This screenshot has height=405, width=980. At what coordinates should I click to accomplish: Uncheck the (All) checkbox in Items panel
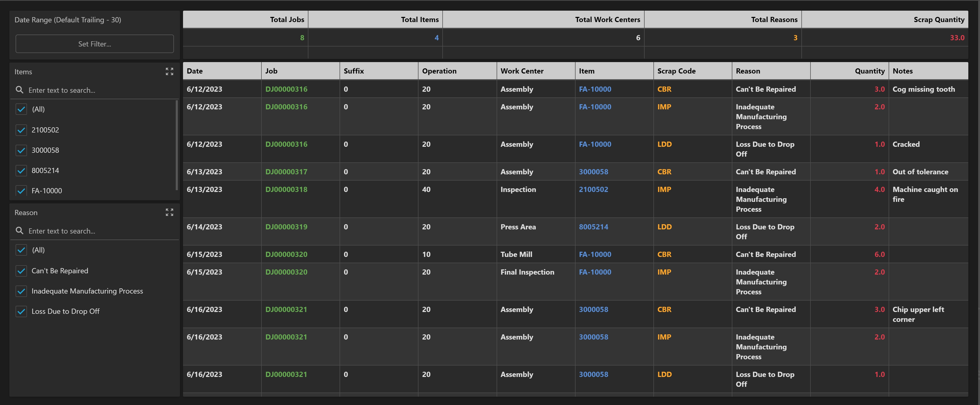point(21,109)
